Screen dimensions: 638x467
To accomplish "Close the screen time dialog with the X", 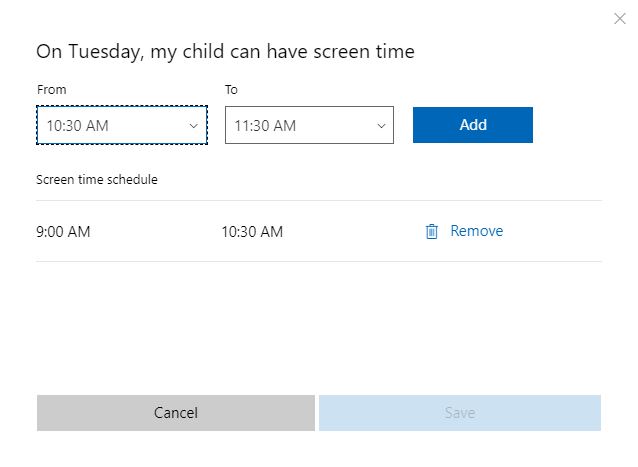I will pos(619,18).
